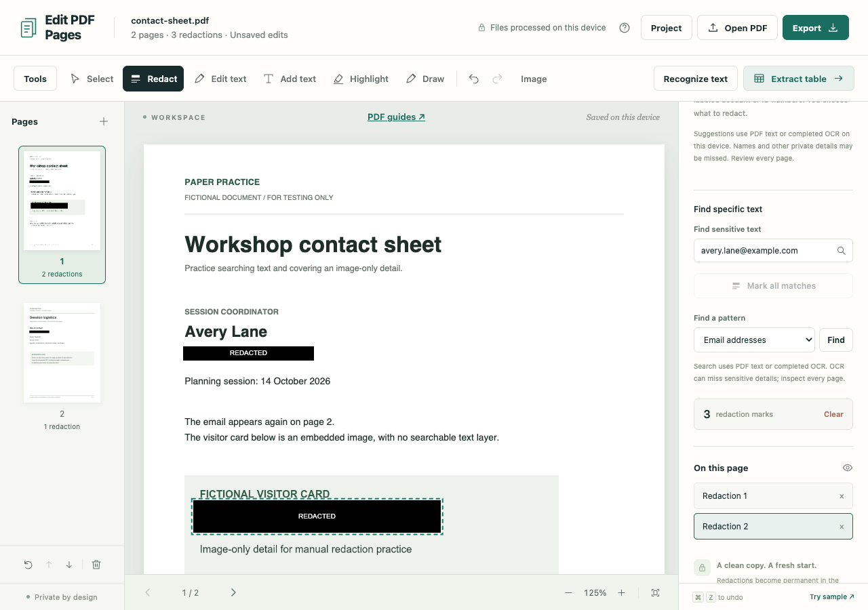Go to the next page arrow

coord(233,592)
